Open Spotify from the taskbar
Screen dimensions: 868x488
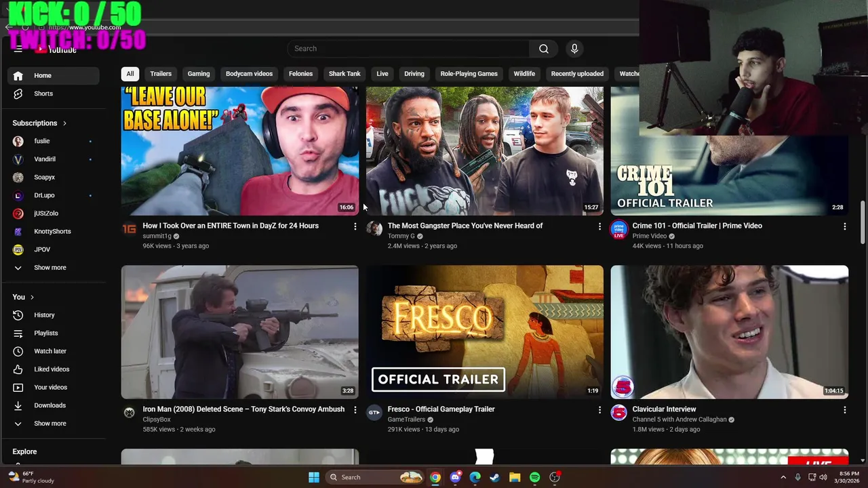534,477
